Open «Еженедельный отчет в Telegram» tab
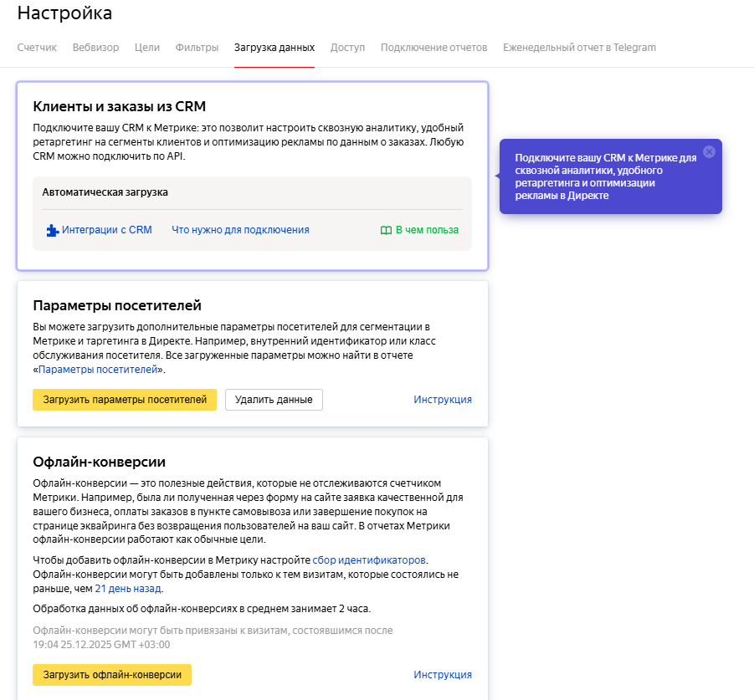 point(579,48)
